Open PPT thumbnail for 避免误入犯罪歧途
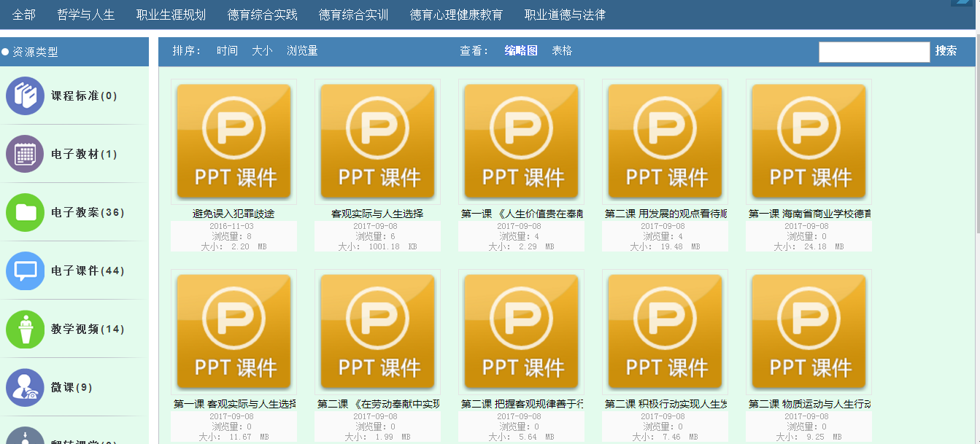The width and height of the screenshot is (980, 444). click(234, 141)
